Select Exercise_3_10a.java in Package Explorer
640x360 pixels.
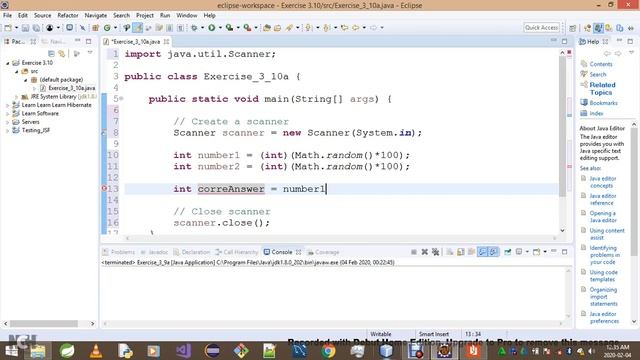[x=71, y=88]
